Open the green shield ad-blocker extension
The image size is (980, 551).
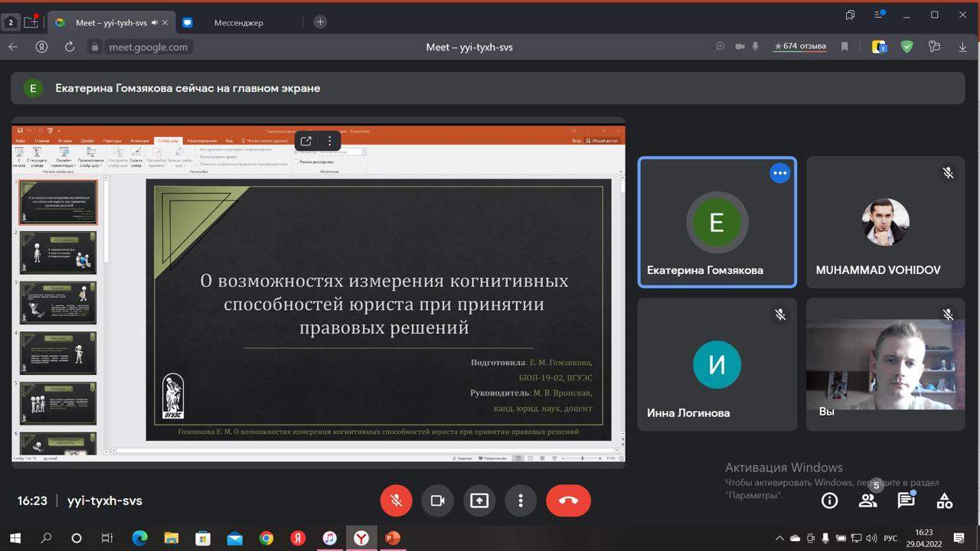click(x=907, y=47)
